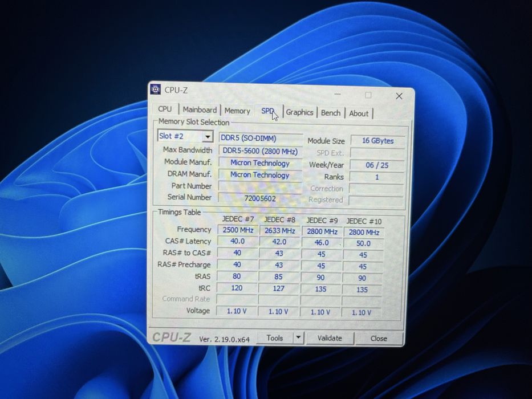
Task: Click the CAS# Latency 42.0 cell
Action: [279, 242]
